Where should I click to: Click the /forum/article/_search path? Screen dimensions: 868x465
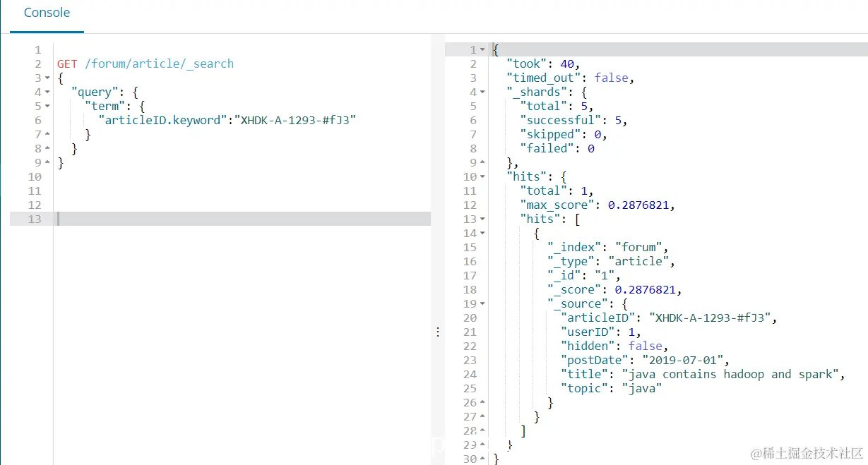click(159, 64)
